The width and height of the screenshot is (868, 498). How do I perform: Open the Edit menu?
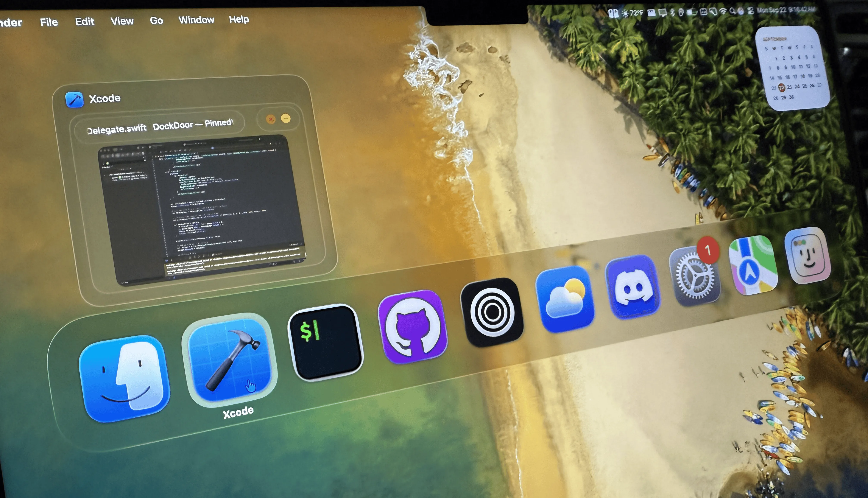click(x=84, y=22)
